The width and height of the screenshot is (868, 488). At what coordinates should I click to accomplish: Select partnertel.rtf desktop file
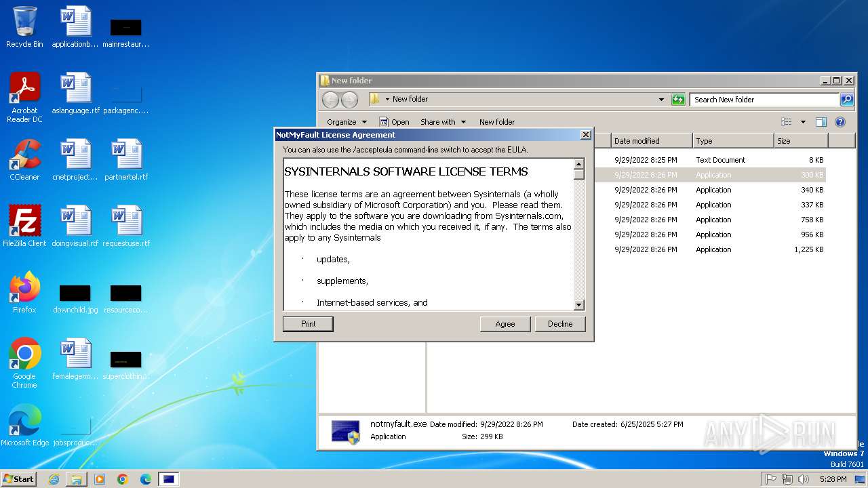(x=126, y=160)
